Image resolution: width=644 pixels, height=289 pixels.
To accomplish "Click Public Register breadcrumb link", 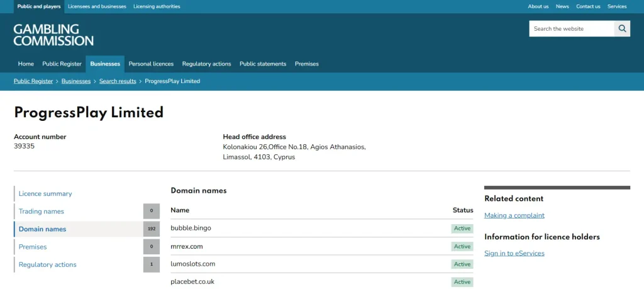I will tap(33, 81).
